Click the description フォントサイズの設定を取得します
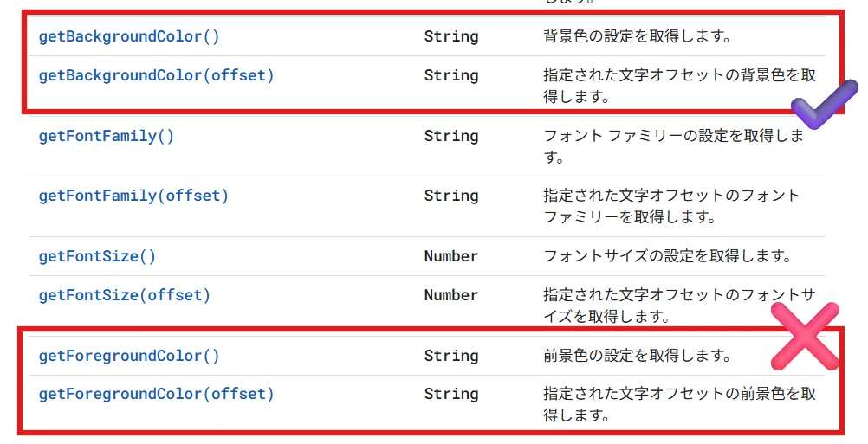The image size is (868, 444). coord(668,256)
